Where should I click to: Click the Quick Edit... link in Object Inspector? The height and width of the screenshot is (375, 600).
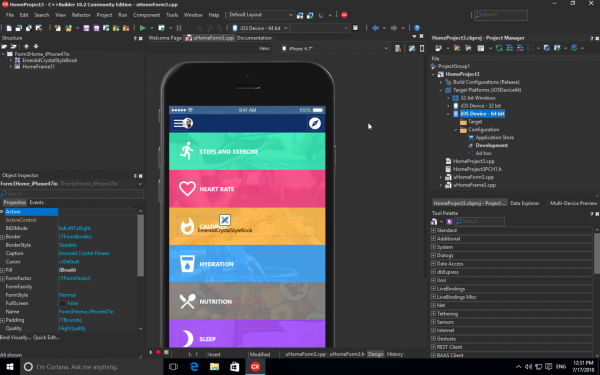pos(46,337)
